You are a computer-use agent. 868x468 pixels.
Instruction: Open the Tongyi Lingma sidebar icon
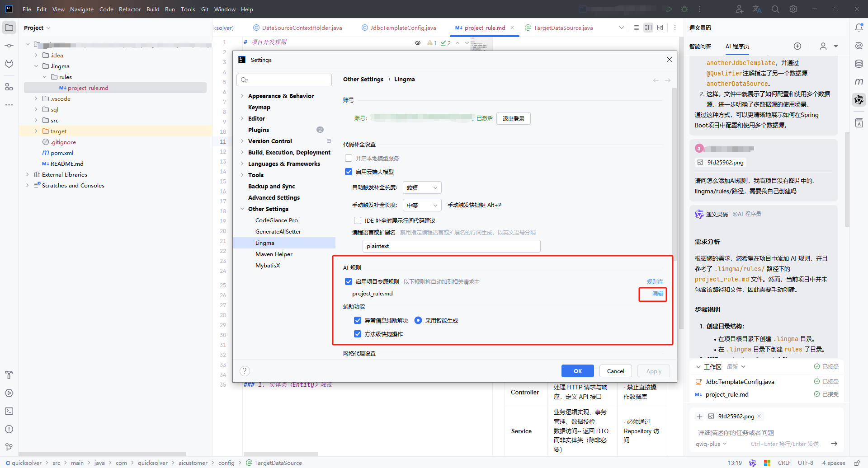[859, 100]
